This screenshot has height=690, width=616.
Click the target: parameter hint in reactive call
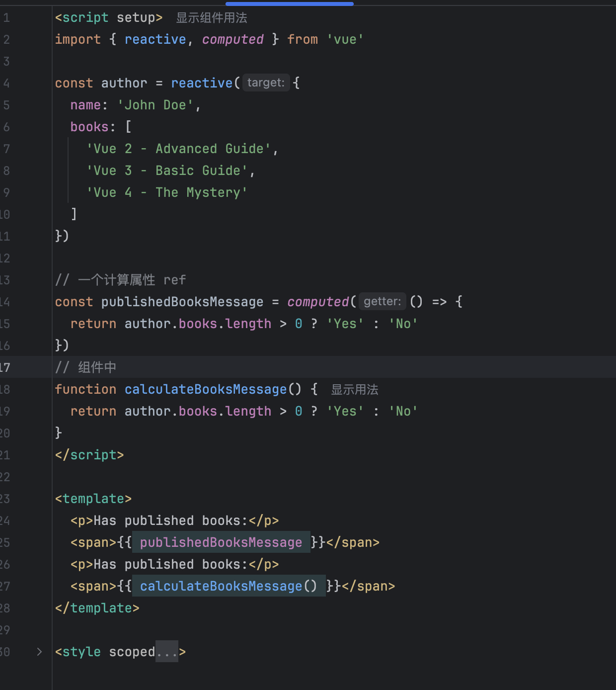click(x=266, y=83)
